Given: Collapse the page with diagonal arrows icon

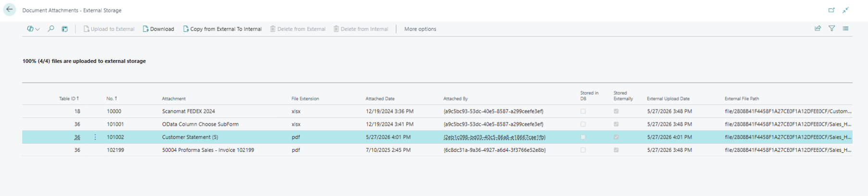Looking at the screenshot, I should 845,10.
